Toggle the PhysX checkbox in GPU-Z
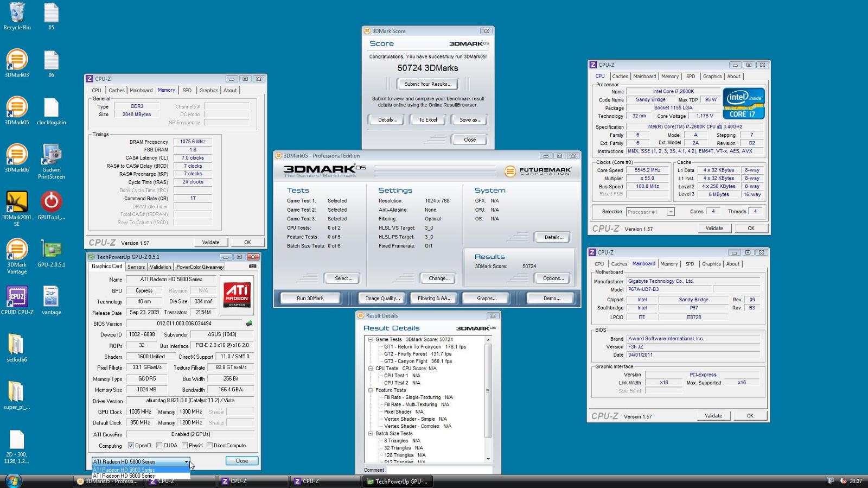 [x=184, y=446]
